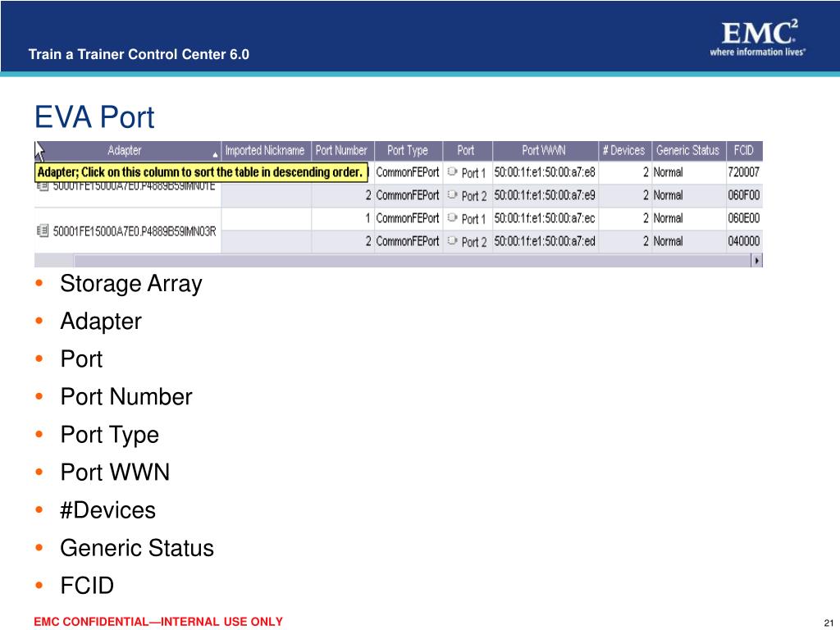The image size is (840, 630).
Task: Click the FCID bullet text
Action: [x=87, y=586]
